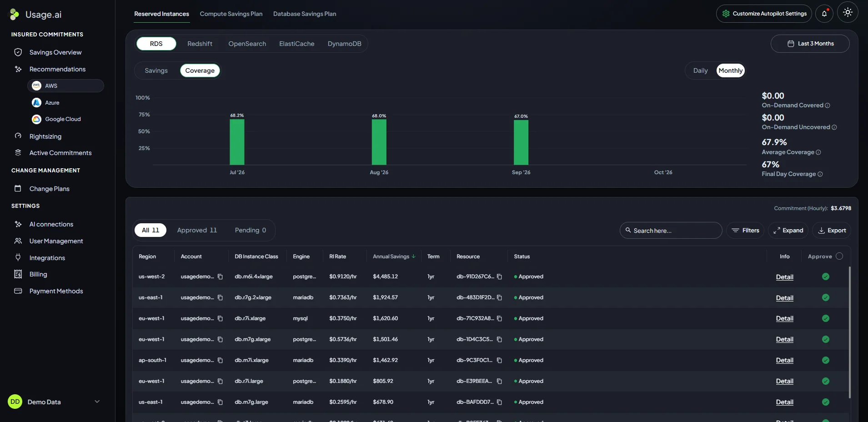Viewport: 868px width, 422px height.
Task: Copy resource ID db-483D1F2D
Action: (499, 297)
